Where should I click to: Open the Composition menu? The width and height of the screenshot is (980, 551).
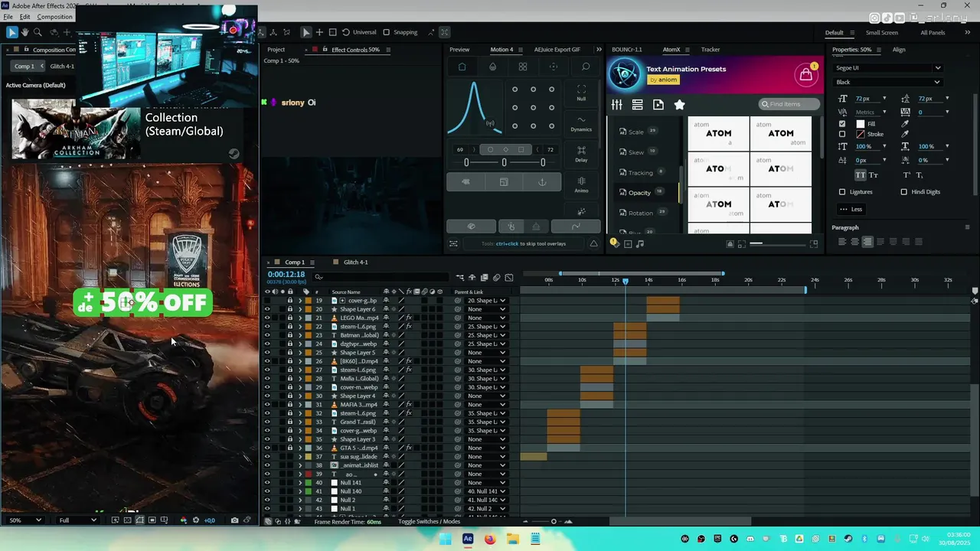point(55,17)
